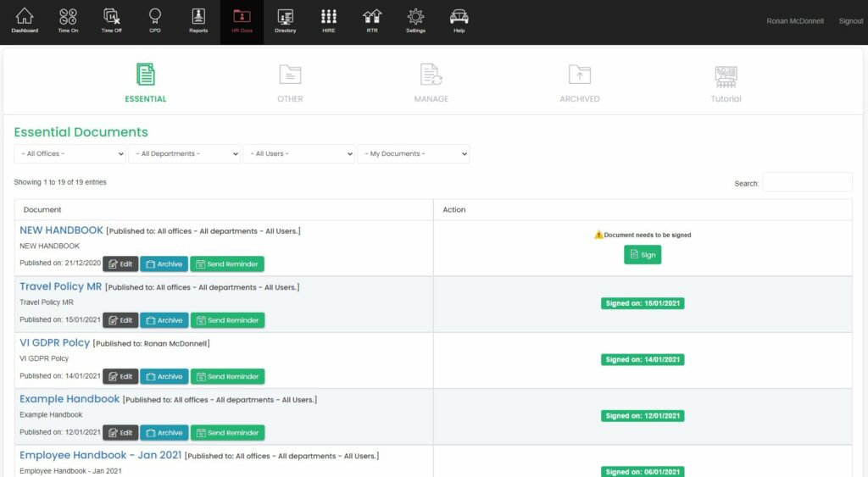Archive the Travel Policy MR document
The width and height of the screenshot is (868, 477).
tap(164, 320)
